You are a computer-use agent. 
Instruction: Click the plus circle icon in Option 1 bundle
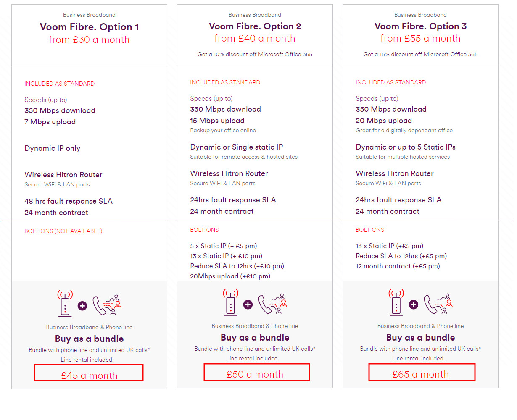coord(82,306)
